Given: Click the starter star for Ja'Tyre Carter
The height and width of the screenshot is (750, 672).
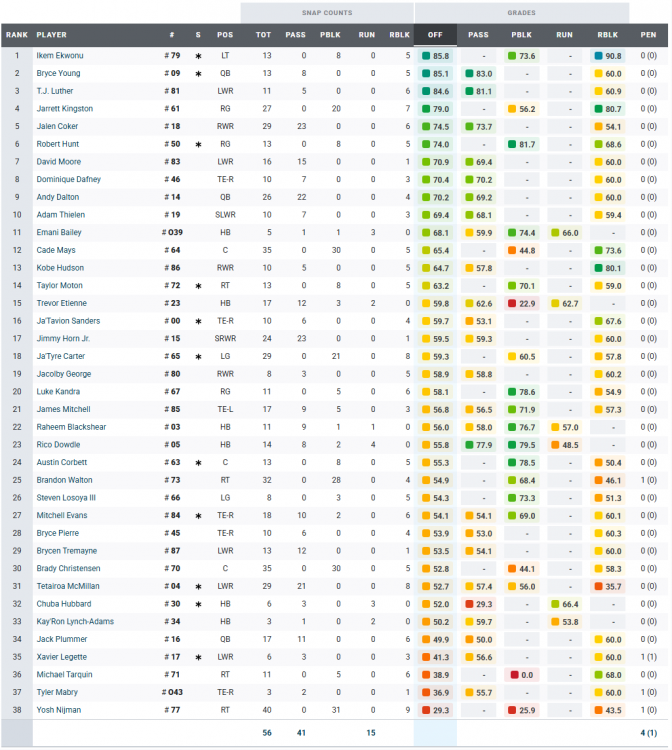Looking at the screenshot, I should (x=198, y=356).
